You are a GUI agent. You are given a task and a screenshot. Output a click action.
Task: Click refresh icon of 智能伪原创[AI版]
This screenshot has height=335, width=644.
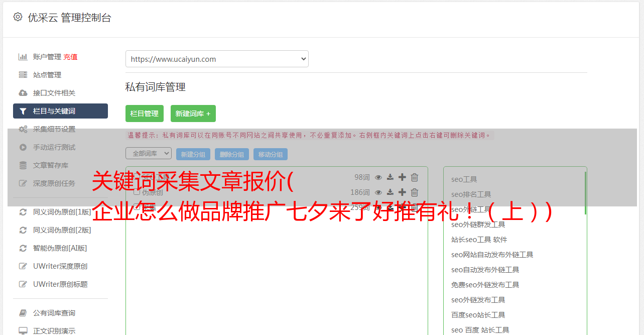23,248
